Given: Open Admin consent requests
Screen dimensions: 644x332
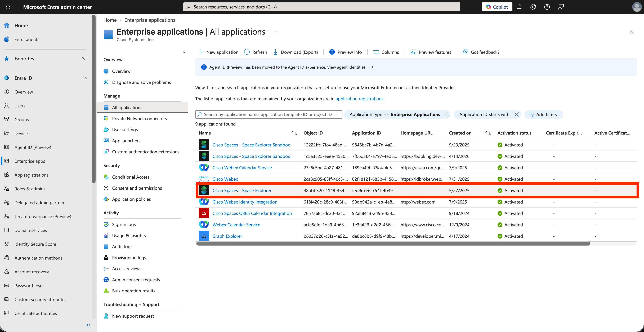Looking at the screenshot, I should [x=136, y=280].
